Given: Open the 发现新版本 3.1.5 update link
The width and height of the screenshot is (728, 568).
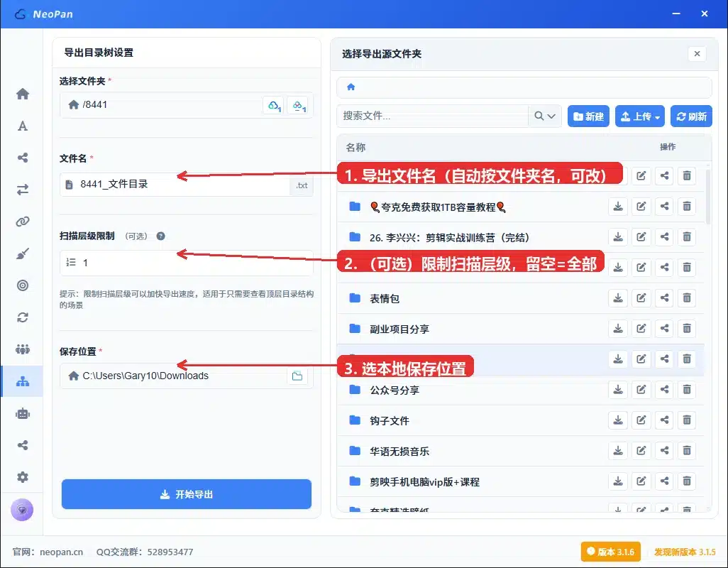Looking at the screenshot, I should 685,552.
